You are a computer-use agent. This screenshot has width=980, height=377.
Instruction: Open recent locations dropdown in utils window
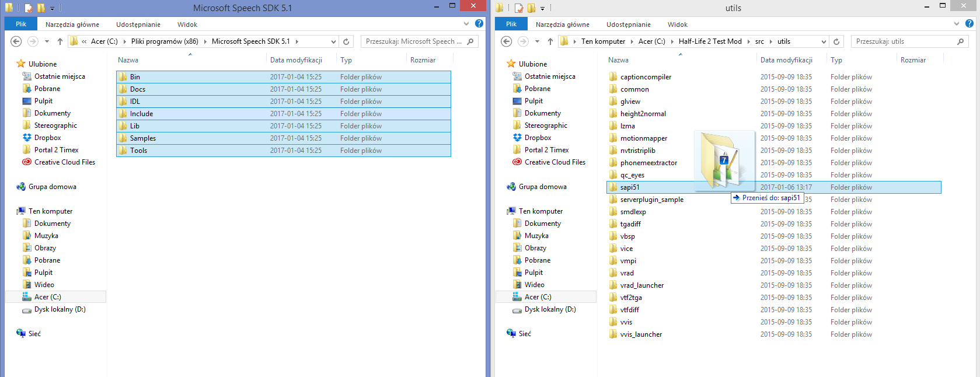pyautogui.click(x=538, y=41)
